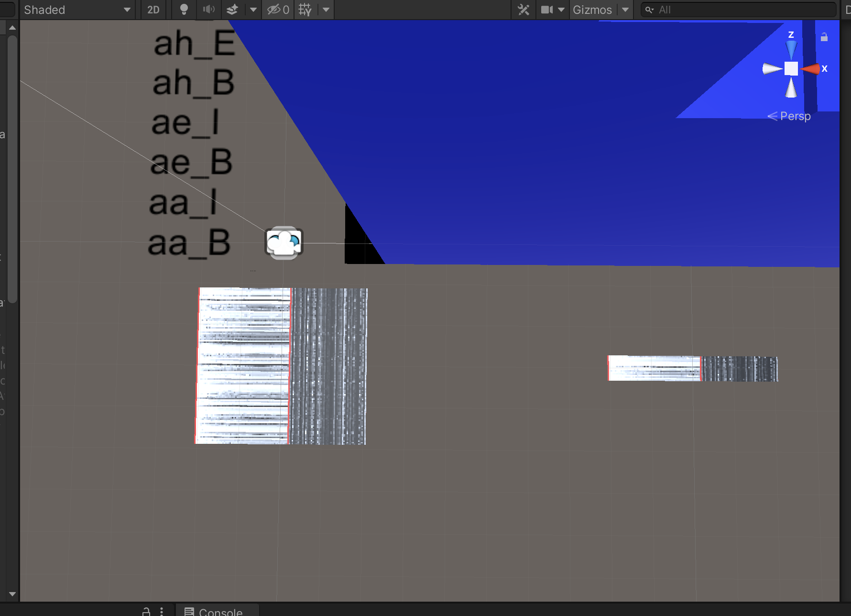Expand the Gizmos dropdown arrow
The width and height of the screenshot is (851, 616).
[x=625, y=10]
